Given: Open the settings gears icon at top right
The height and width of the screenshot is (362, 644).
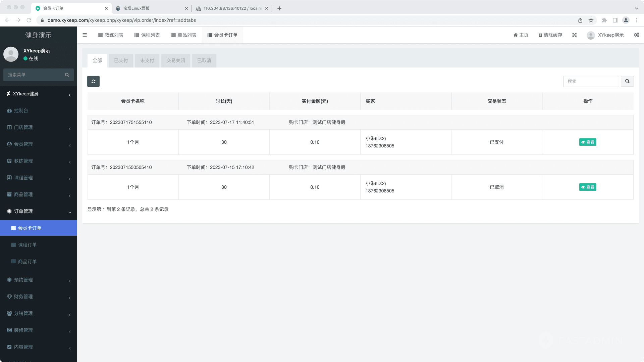Looking at the screenshot, I should (636, 35).
